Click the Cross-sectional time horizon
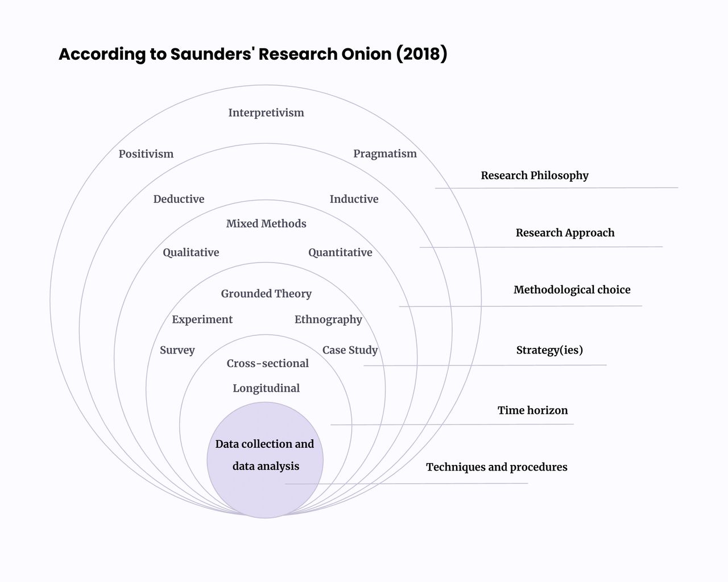 [267, 364]
